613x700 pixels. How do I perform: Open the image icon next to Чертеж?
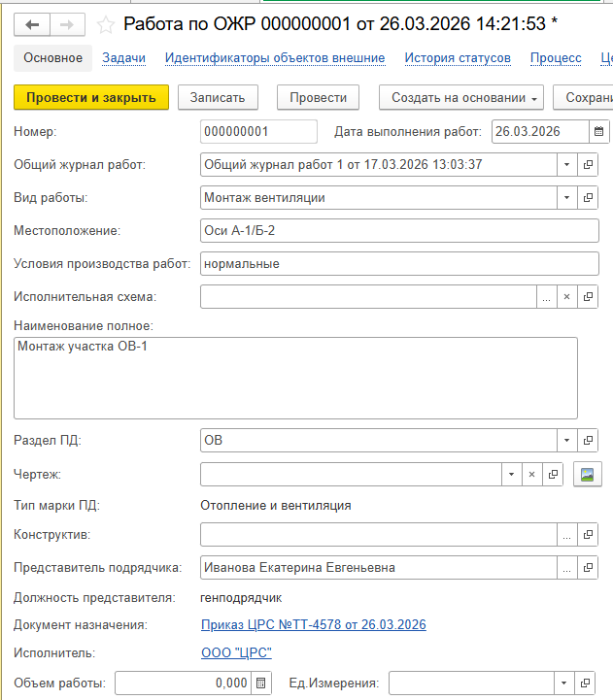[x=586, y=474]
